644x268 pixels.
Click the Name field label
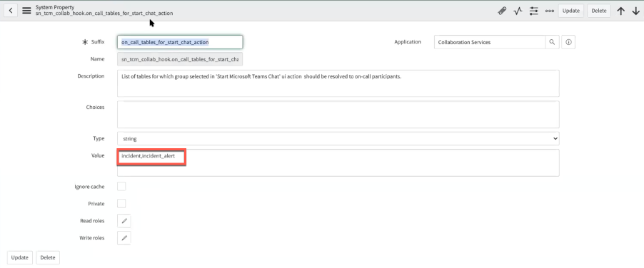tap(97, 59)
